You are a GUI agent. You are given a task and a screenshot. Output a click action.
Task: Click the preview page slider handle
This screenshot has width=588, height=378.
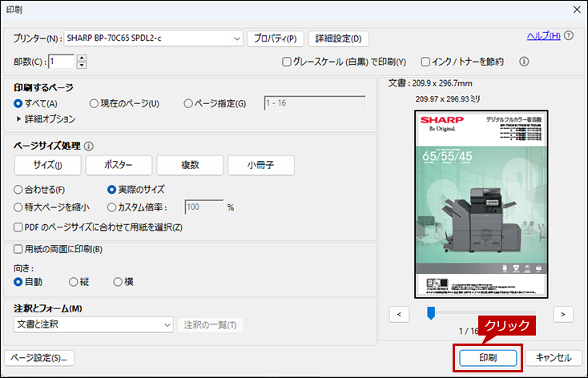pyautogui.click(x=431, y=313)
